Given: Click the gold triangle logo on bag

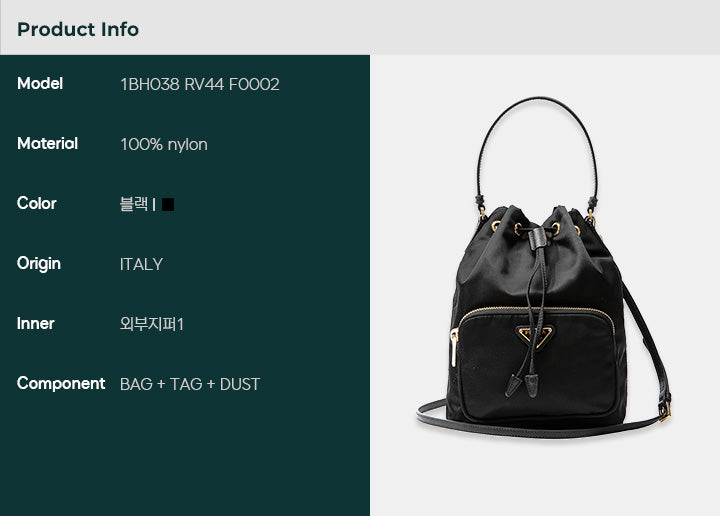Looking at the screenshot, I should pyautogui.click(x=535, y=335).
